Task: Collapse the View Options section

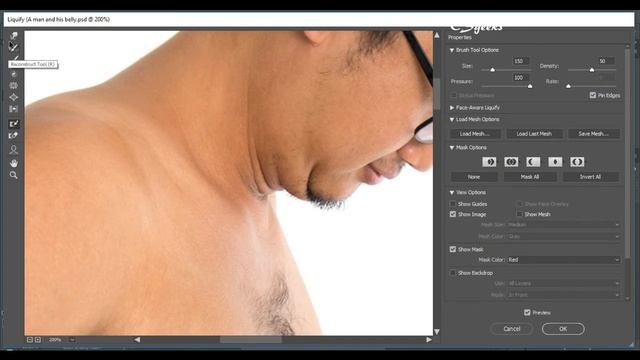Action: coord(452,193)
